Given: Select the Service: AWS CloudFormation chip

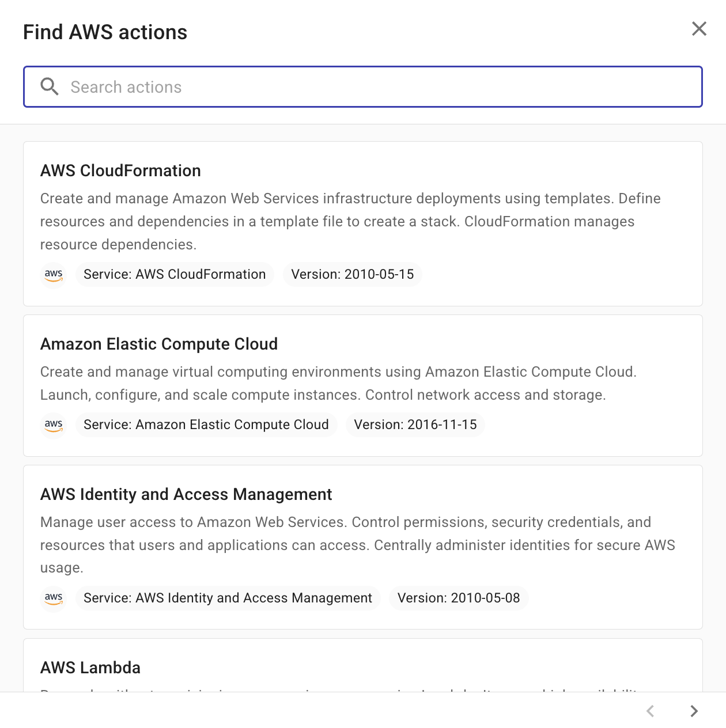Looking at the screenshot, I should [x=175, y=274].
